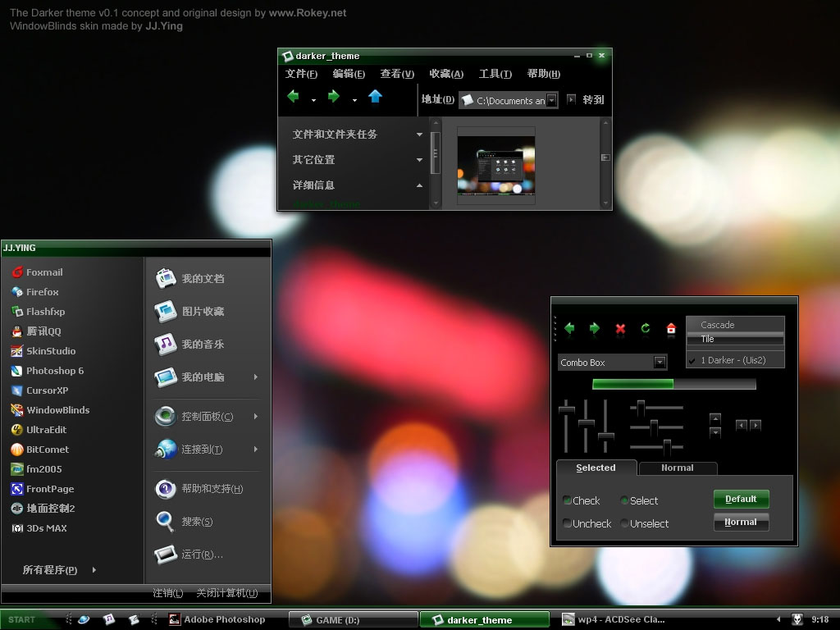Open 搜索 from the start menu
Image resolution: width=840 pixels, height=630 pixels.
pyautogui.click(x=184, y=521)
